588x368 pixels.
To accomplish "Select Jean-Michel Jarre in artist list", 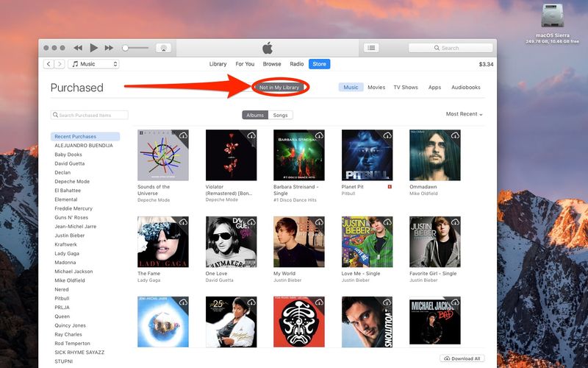I will point(76,227).
